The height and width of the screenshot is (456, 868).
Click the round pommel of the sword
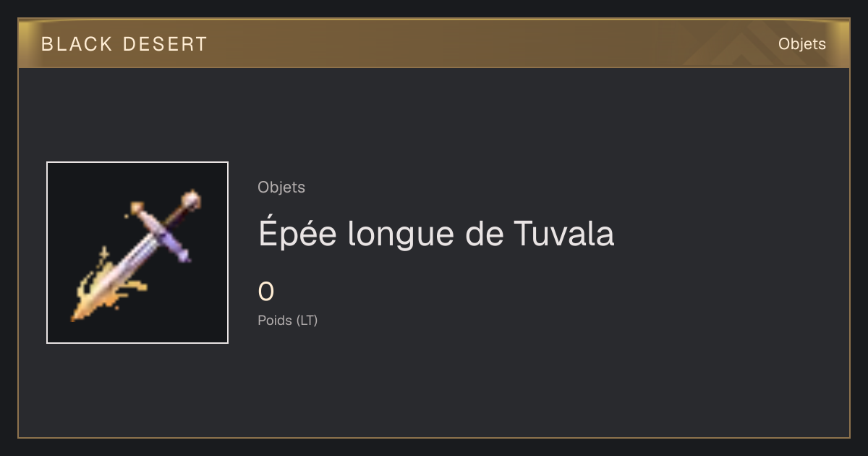(x=191, y=198)
